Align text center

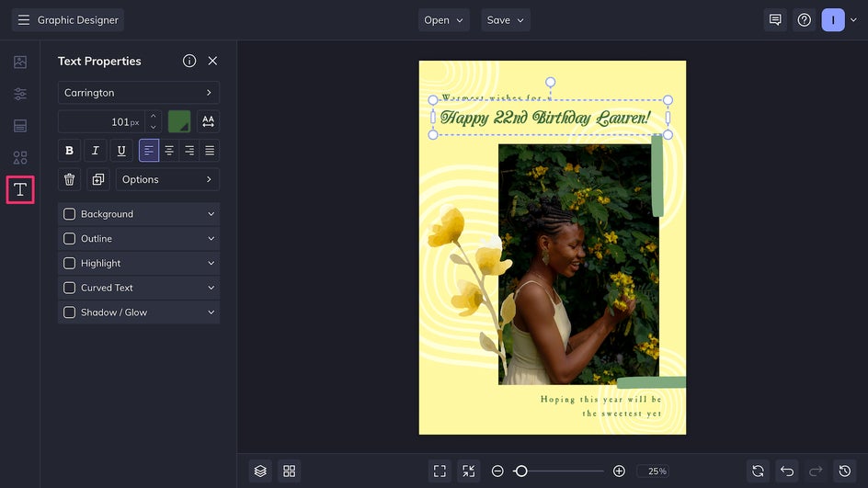169,151
